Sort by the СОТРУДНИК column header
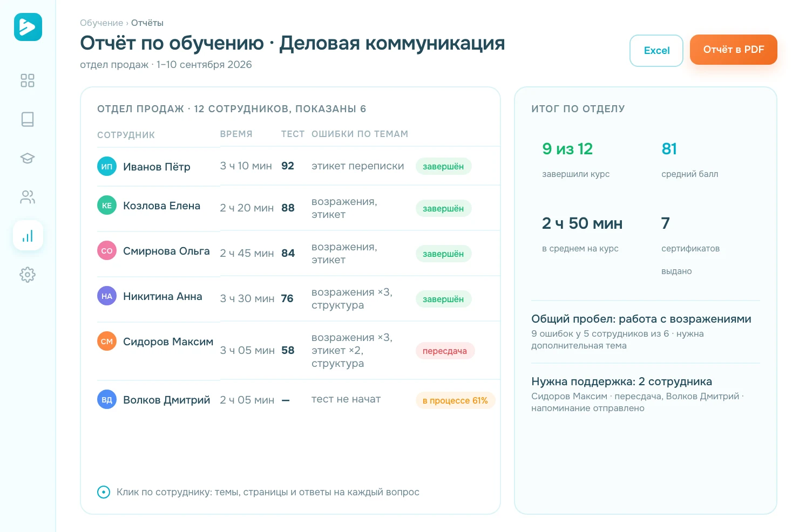Viewport: 799px width, 532px height. point(126,135)
